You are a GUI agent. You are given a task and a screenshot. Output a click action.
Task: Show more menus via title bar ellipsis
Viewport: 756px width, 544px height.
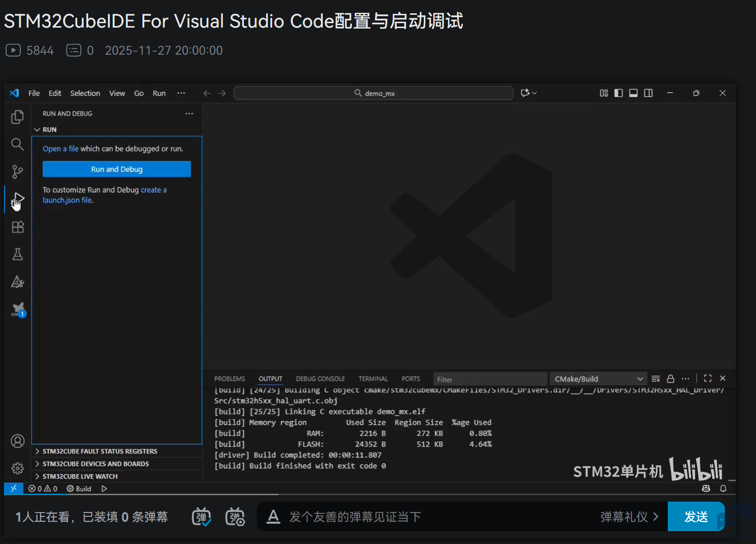[181, 93]
